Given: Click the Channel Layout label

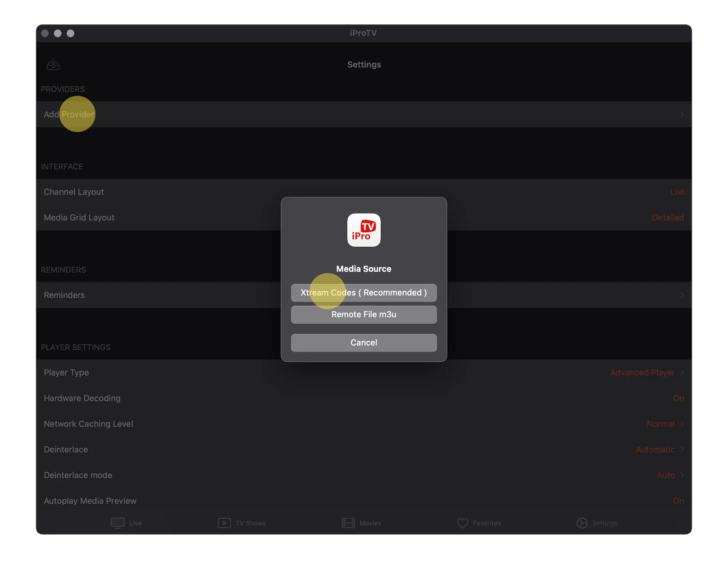Looking at the screenshot, I should (74, 192).
